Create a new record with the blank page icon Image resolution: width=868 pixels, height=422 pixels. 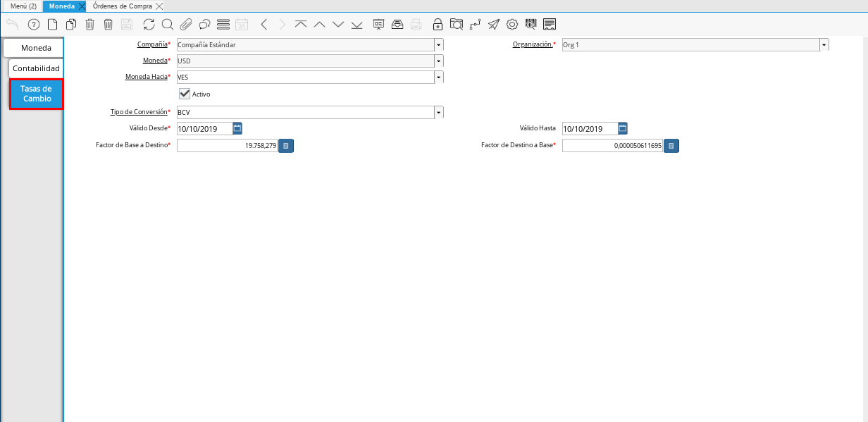click(52, 24)
